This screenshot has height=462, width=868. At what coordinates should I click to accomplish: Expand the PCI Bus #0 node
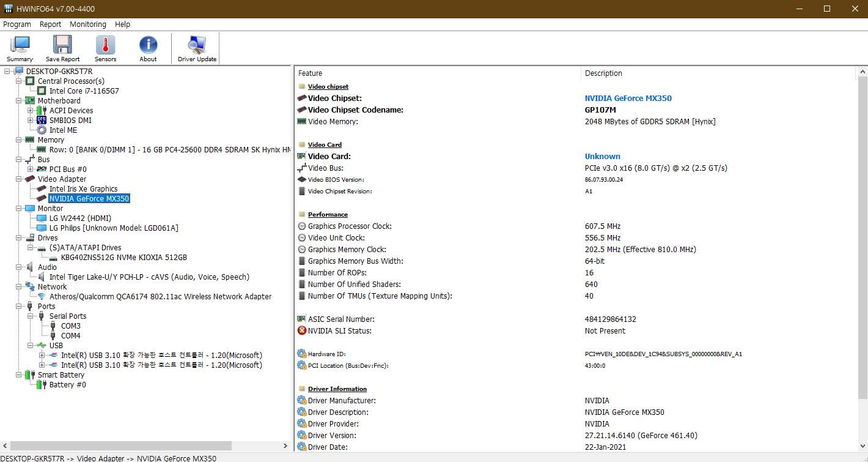pyautogui.click(x=31, y=169)
